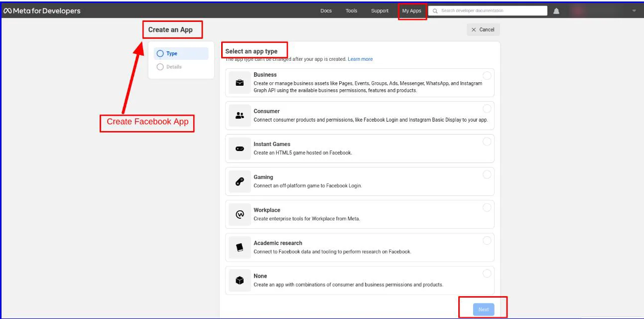Select the Consumer app type radio button
Image resolution: width=644 pixels, height=319 pixels.
pos(487,109)
